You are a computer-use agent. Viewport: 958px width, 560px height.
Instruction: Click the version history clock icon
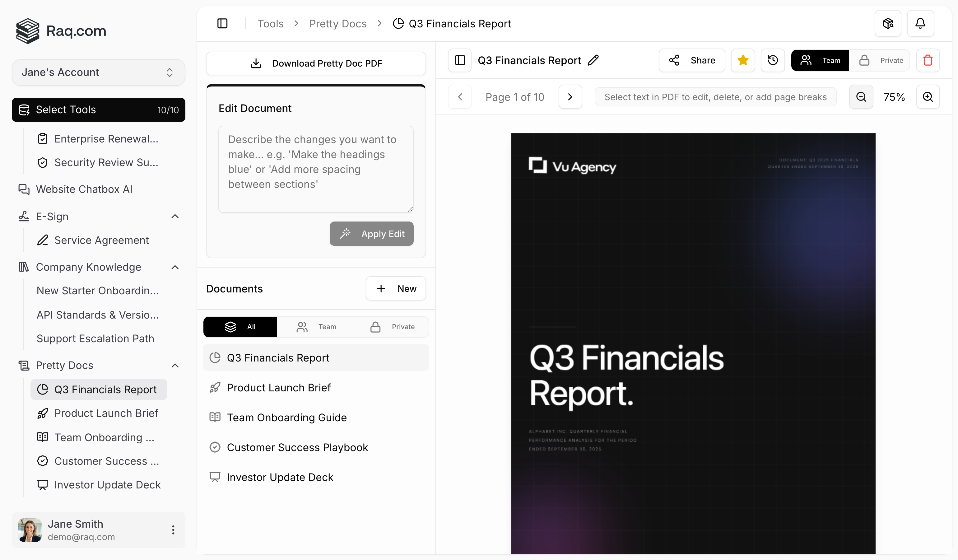pyautogui.click(x=773, y=60)
